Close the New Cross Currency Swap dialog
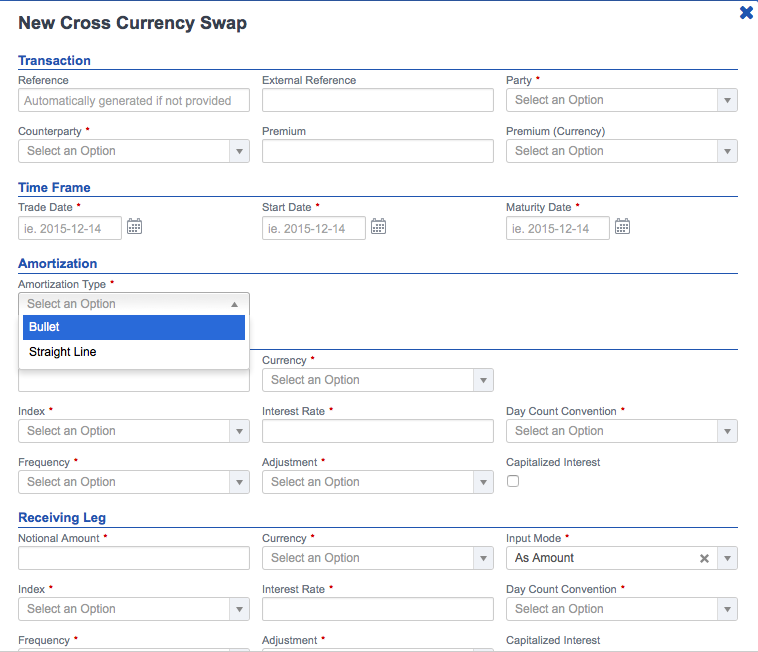 click(746, 13)
